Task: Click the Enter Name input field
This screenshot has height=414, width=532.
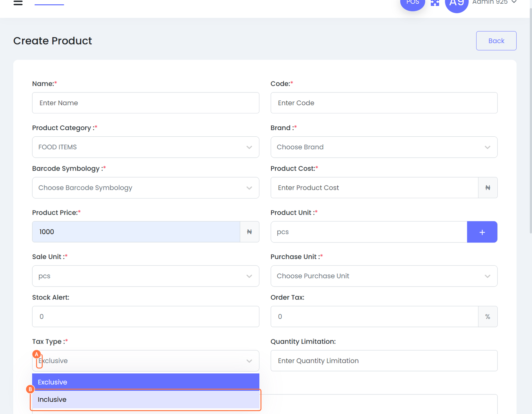Action: [x=146, y=103]
